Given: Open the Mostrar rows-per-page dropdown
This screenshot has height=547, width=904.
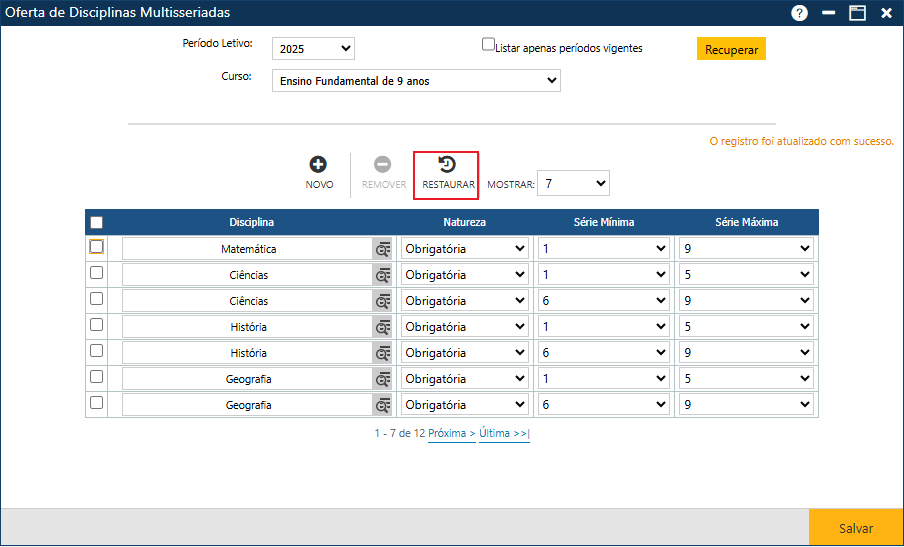Looking at the screenshot, I should pos(573,184).
